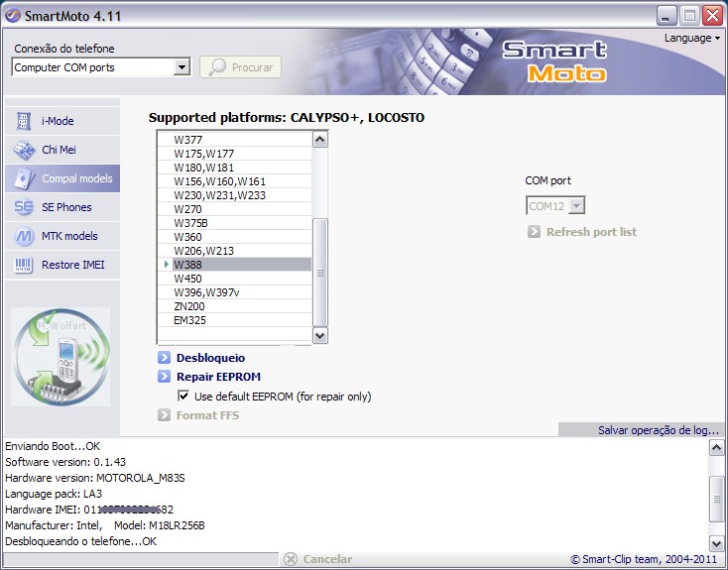
Task: Select W450 in the model list
Action: [188, 279]
